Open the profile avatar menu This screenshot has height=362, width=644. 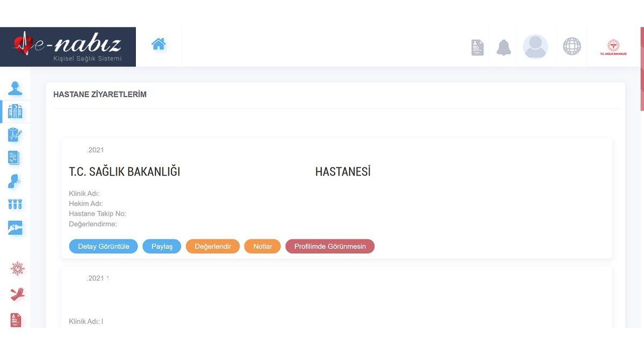click(x=536, y=46)
